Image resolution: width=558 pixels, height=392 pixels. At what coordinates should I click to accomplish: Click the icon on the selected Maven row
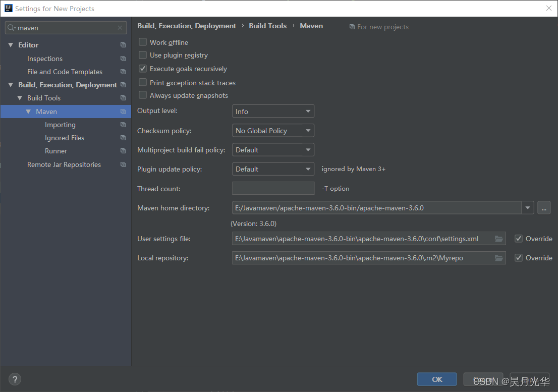[x=123, y=111]
